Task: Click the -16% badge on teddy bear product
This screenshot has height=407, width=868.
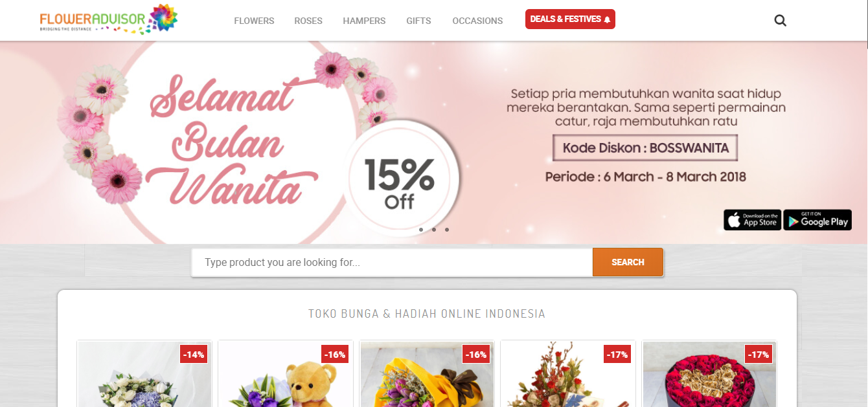Action: 335,354
